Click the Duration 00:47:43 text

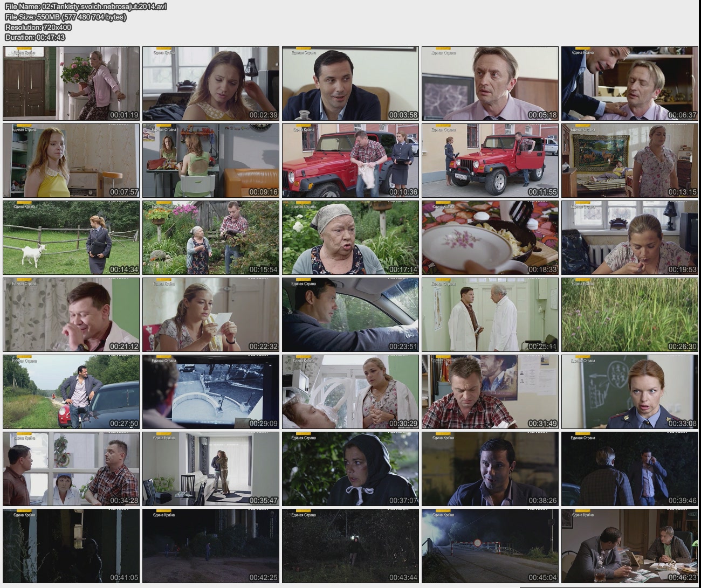35,37
